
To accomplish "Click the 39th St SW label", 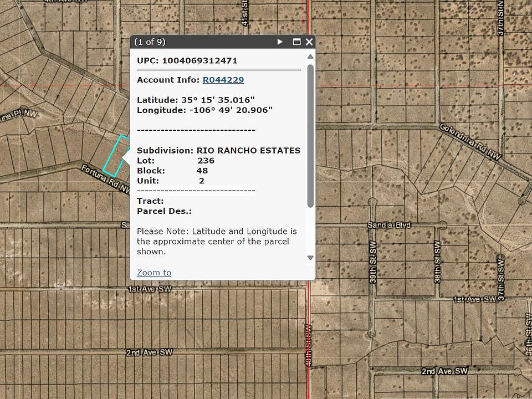I will click(x=373, y=262).
